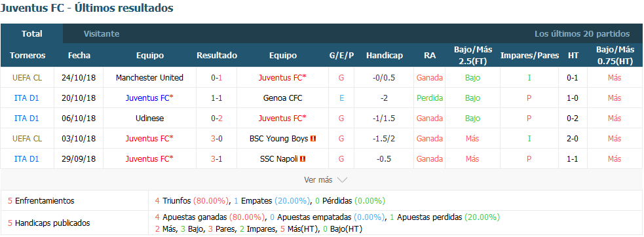Click UEFA CL tournament on 24/10/18 row
The width and height of the screenshot is (644, 237).
click(27, 78)
